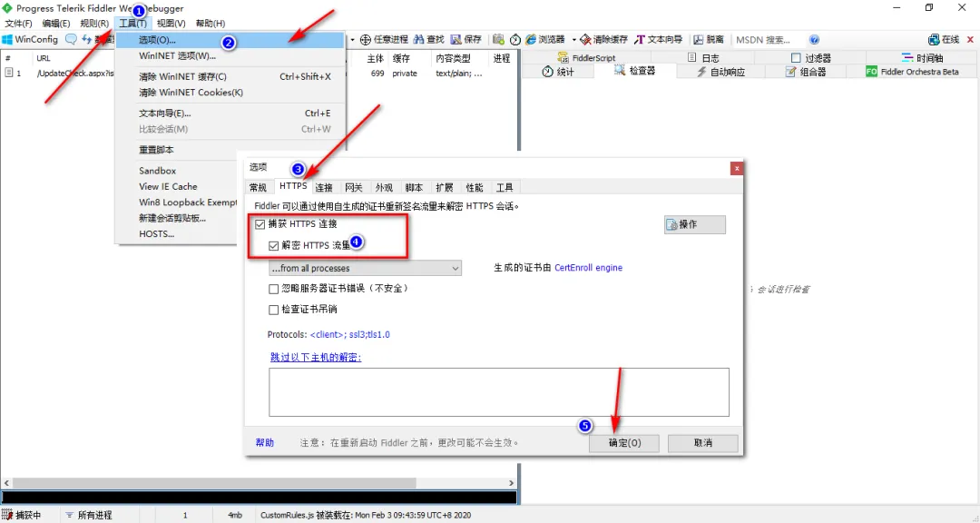Toggle the 捕获 HTTPS 连接 checkbox
Viewport: 980px width, 523px height.
(260, 224)
